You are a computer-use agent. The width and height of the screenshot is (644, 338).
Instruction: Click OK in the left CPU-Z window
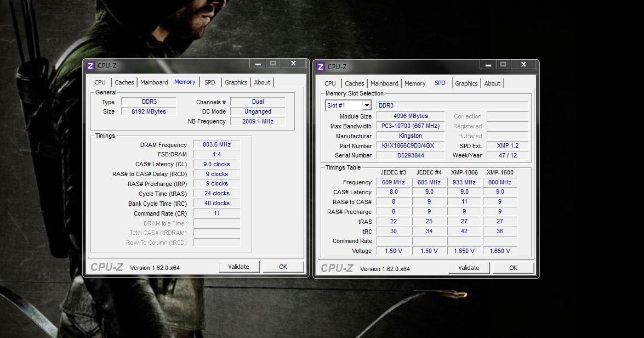283,267
